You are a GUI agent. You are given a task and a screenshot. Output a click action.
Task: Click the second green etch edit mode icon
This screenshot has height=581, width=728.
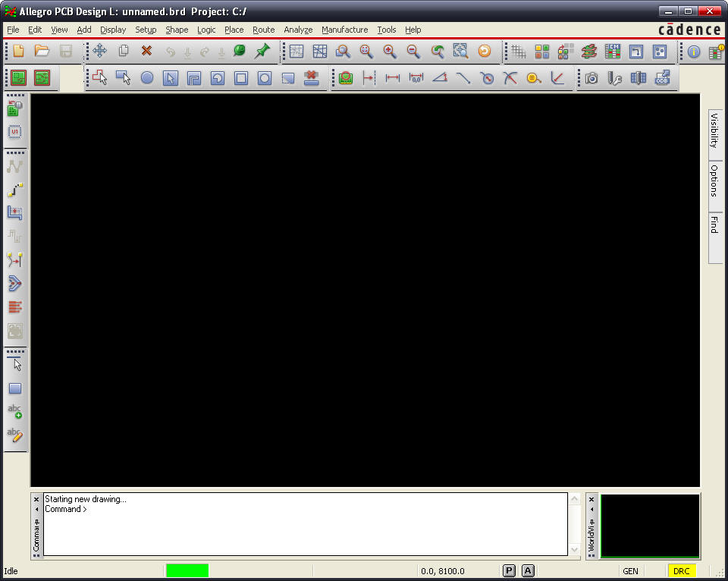(x=42, y=78)
